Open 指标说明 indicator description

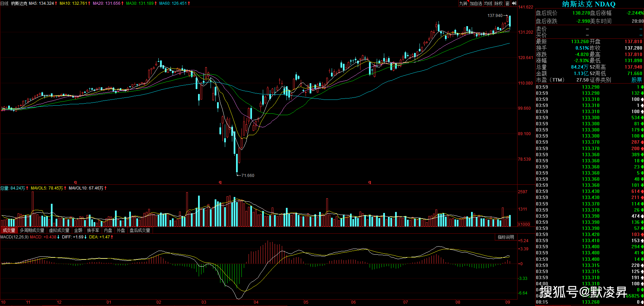click(506, 237)
